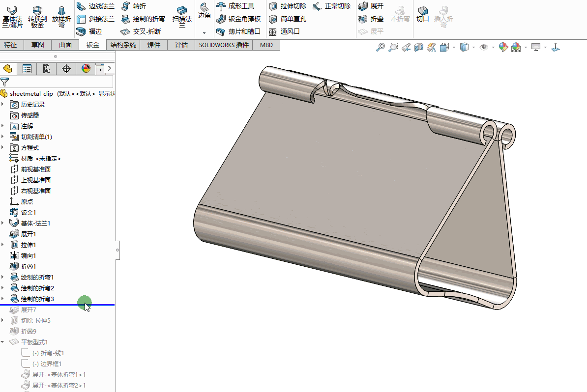Launch the 放样折弯 tool
Image resolution: width=587 pixels, height=392 pixels.
[61, 17]
